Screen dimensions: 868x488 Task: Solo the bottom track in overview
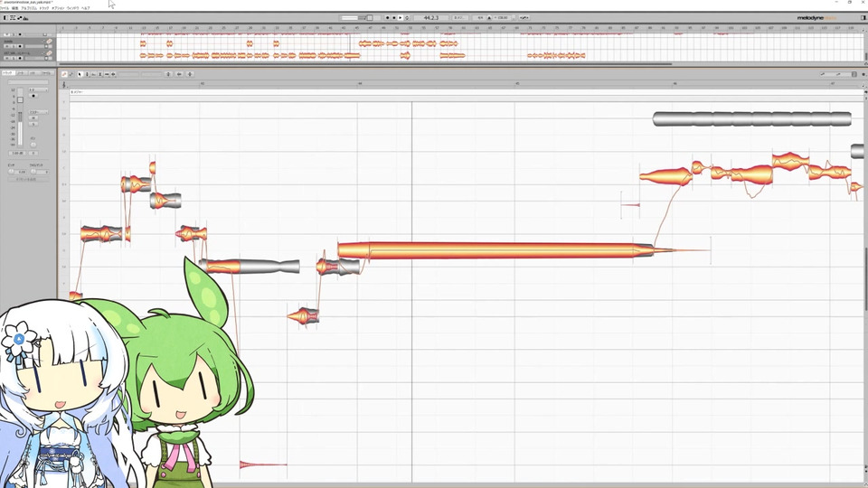[14, 58]
